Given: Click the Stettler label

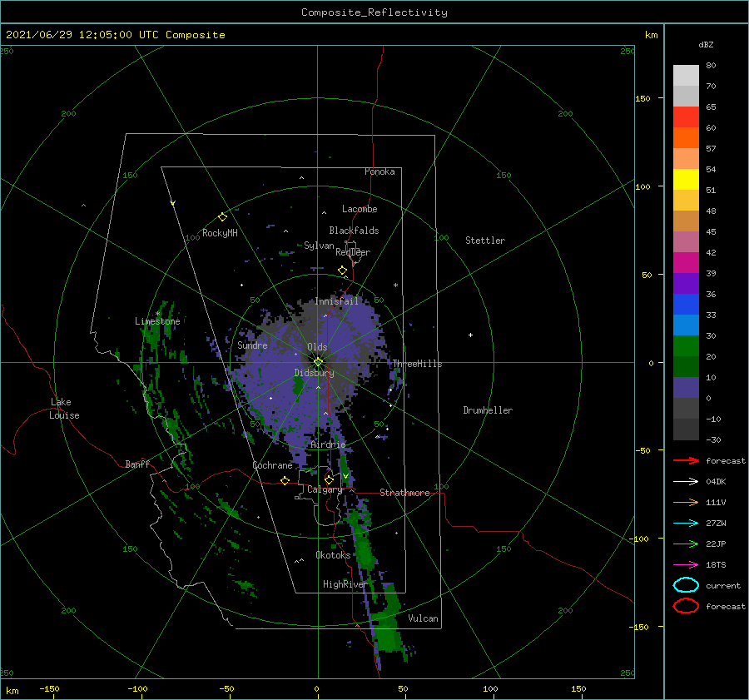Looking at the screenshot, I should pos(485,241).
